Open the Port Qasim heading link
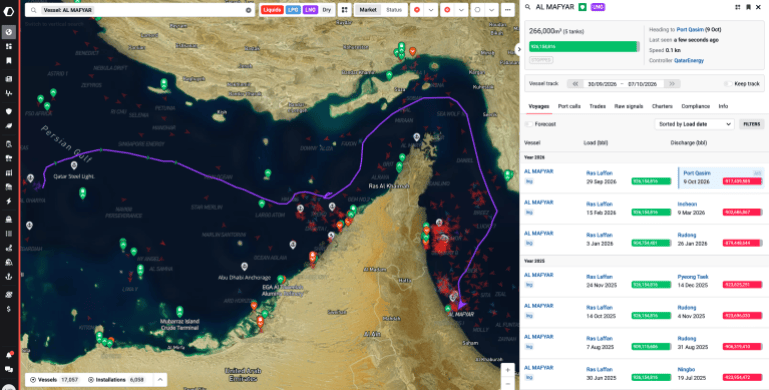Screen dimensions: 769x390 tap(690, 29)
